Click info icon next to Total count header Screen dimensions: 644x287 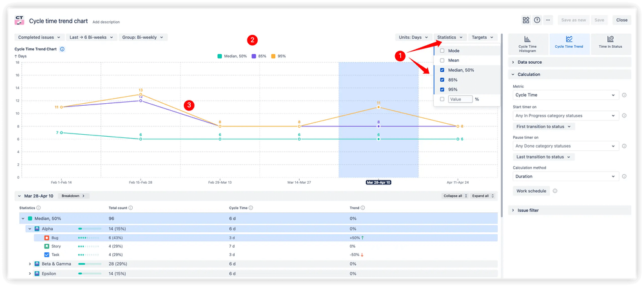point(131,208)
